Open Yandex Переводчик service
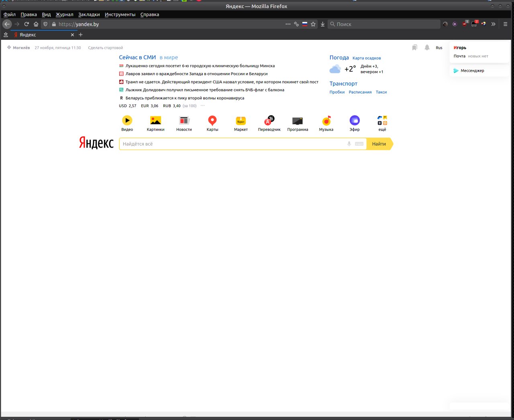 coord(269,124)
